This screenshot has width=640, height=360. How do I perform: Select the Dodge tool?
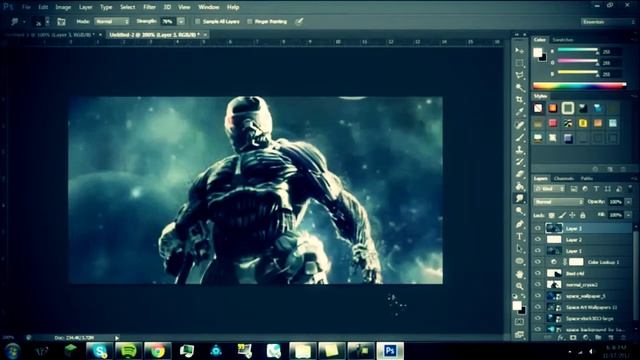(x=519, y=211)
